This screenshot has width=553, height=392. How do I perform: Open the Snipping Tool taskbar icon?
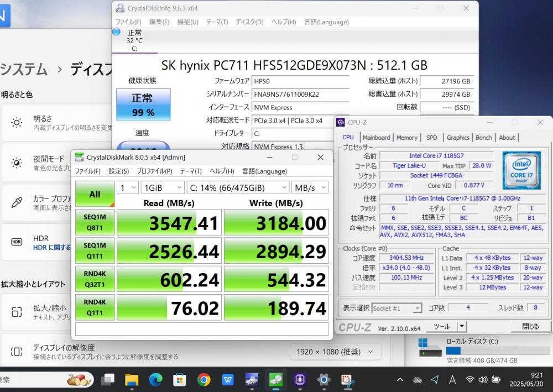[348, 381]
